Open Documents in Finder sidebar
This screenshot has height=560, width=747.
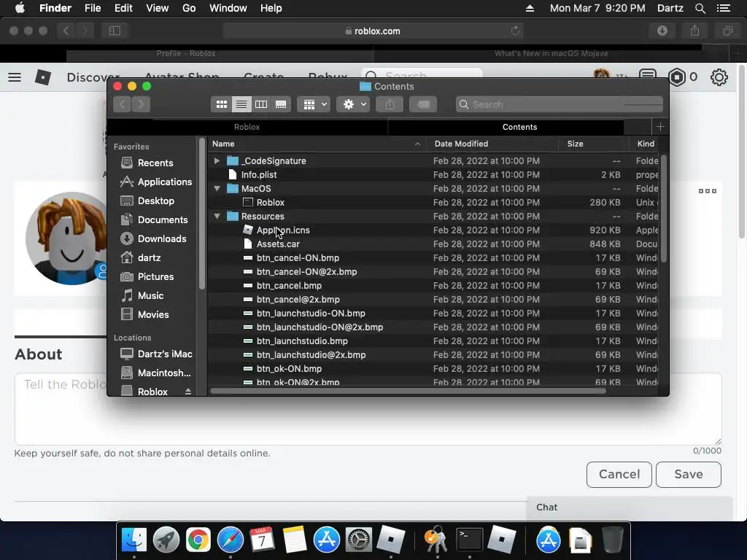[x=163, y=220]
